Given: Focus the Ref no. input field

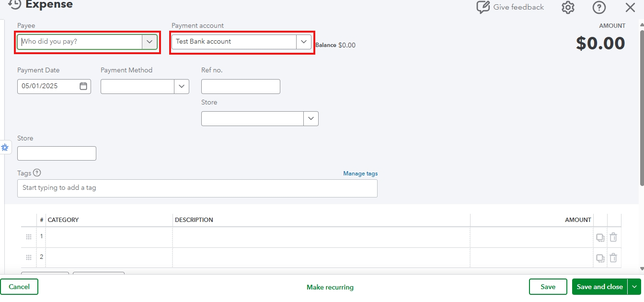Looking at the screenshot, I should point(241,86).
